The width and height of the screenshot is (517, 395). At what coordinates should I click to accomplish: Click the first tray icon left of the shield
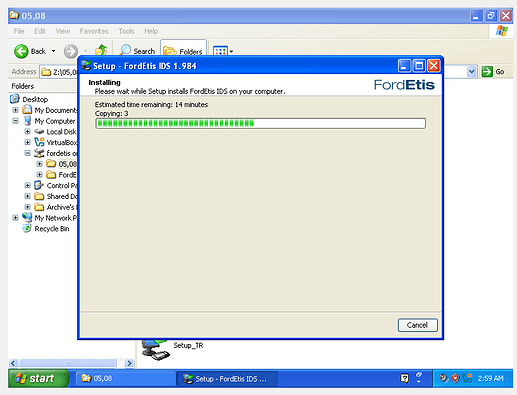coord(443,378)
